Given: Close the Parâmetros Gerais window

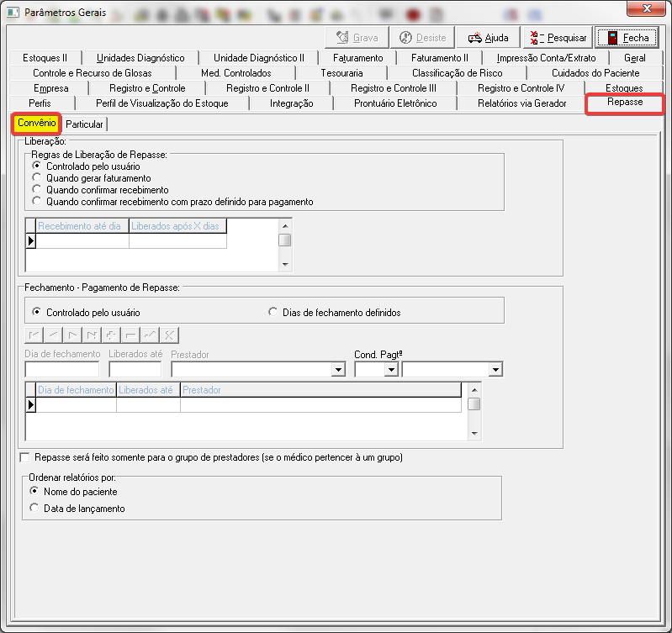Looking at the screenshot, I should pyautogui.click(x=647, y=8).
